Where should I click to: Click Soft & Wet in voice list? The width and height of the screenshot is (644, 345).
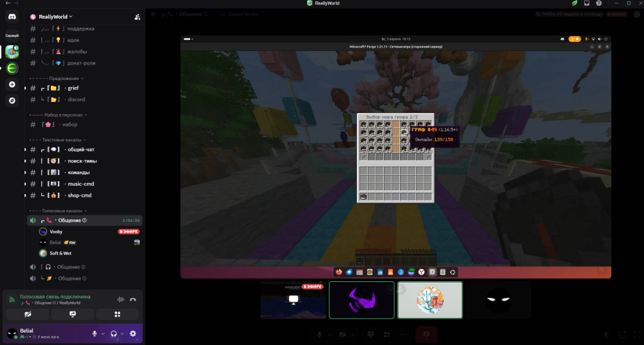click(61, 253)
